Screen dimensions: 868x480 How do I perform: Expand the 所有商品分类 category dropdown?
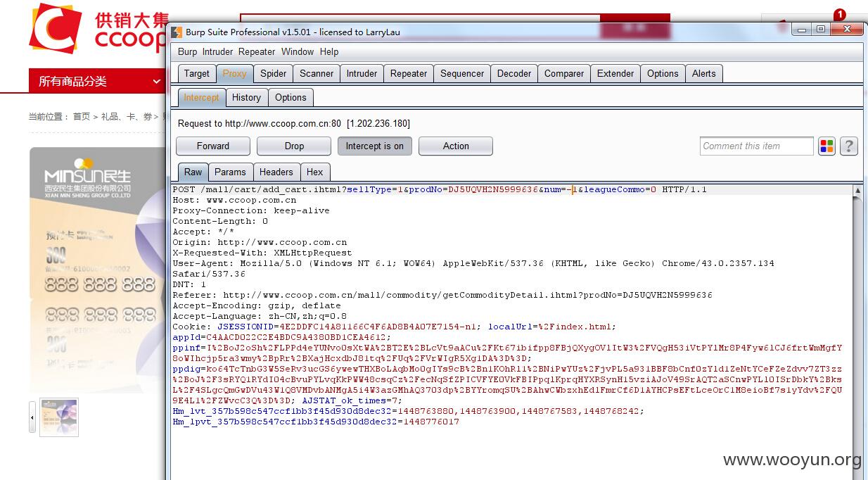[x=97, y=81]
